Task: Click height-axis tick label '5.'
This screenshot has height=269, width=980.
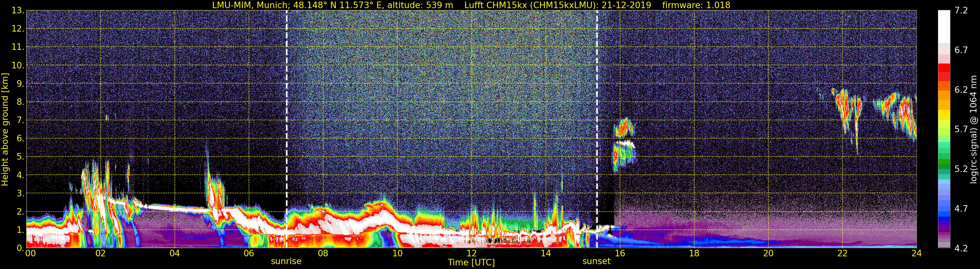Action: 20,157
